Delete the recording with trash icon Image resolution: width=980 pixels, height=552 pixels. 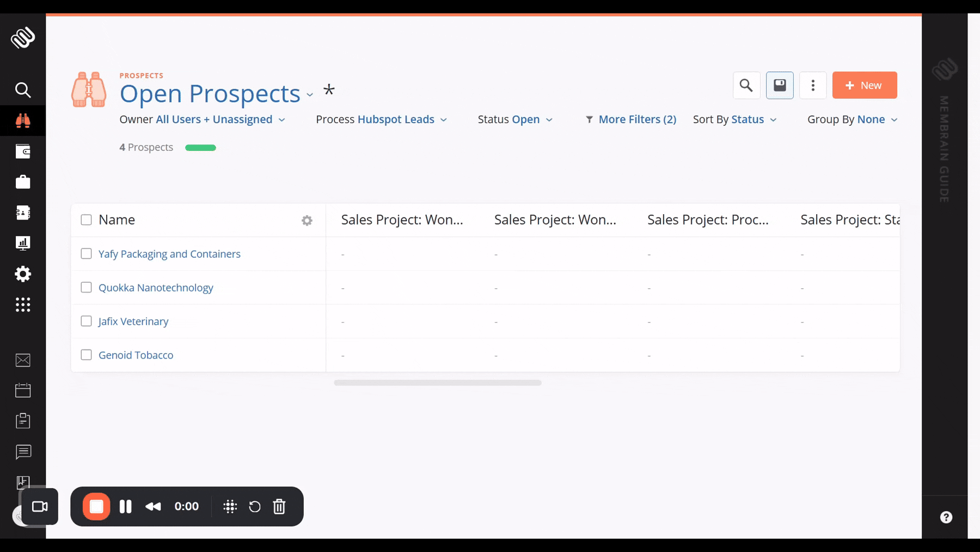tap(279, 507)
